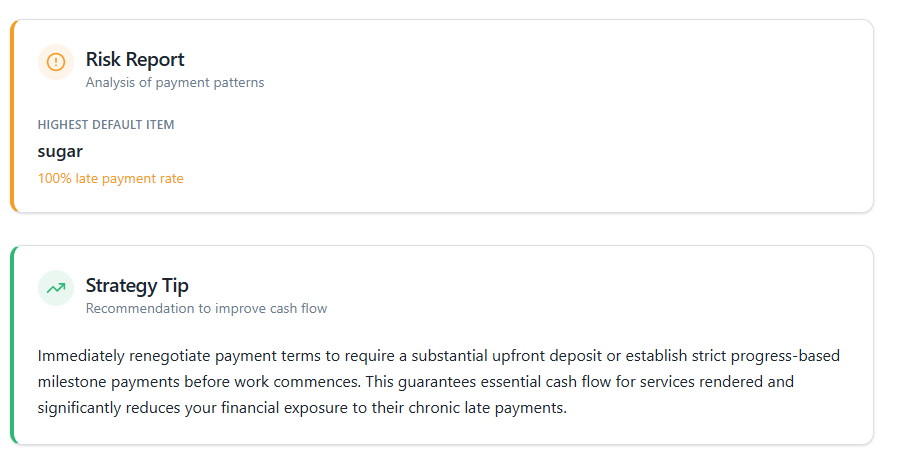Click 'progress-based' at the end of first line
This screenshot has width=906, height=463.
point(785,356)
